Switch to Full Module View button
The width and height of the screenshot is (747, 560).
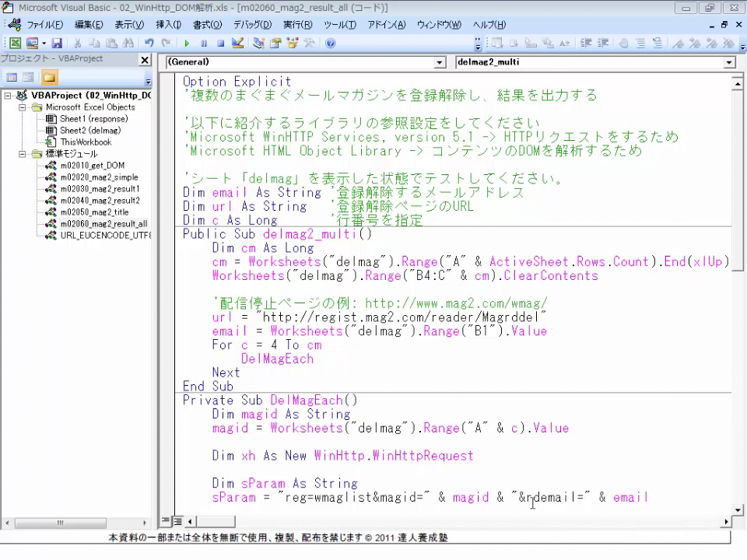click(177, 520)
